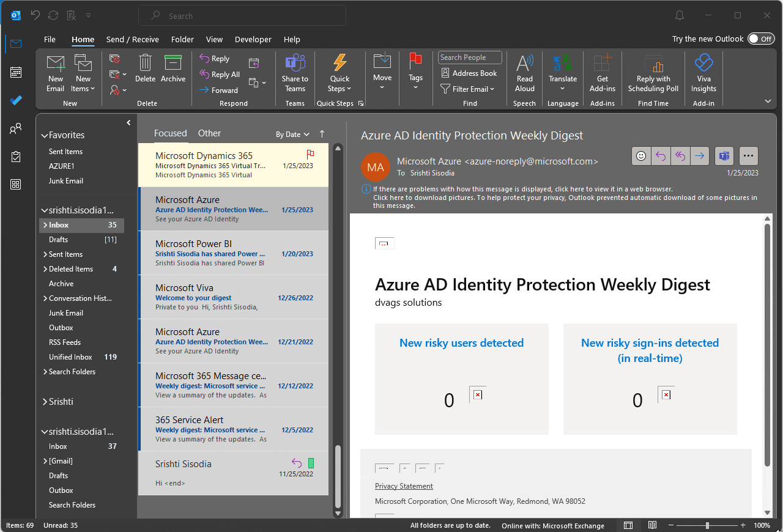Open the By Date sort dropdown
Image resolution: width=783 pixels, height=532 pixels.
tap(292, 135)
